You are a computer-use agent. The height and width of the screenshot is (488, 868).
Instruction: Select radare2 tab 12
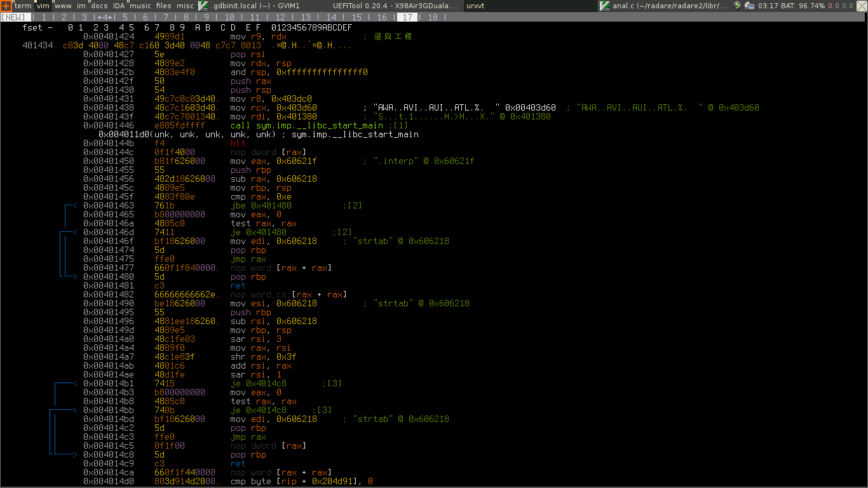coord(280,17)
